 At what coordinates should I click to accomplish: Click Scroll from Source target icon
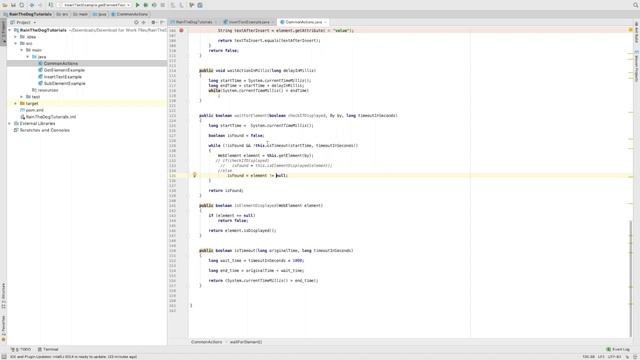(136, 22)
